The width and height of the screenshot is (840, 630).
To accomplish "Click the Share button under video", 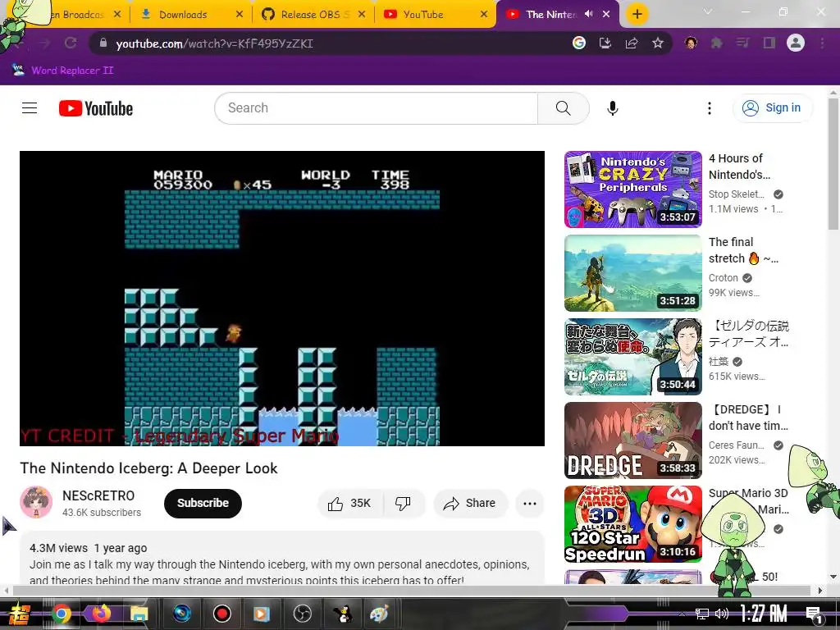I will (x=470, y=503).
